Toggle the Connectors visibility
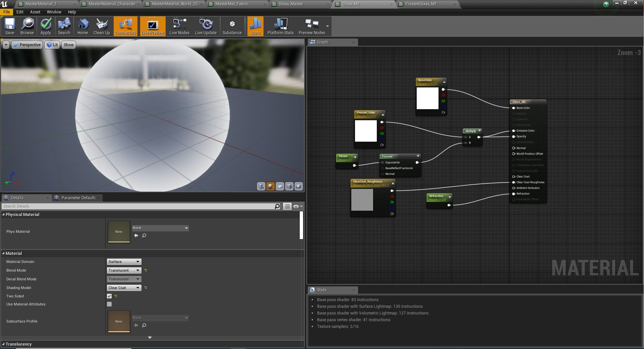This screenshot has height=349, width=644. (125, 26)
